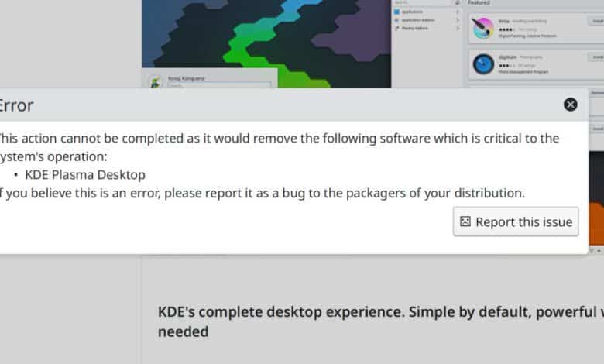Click the Applications category icon in the sidebar
The width and height of the screenshot is (604, 364).
point(396,12)
